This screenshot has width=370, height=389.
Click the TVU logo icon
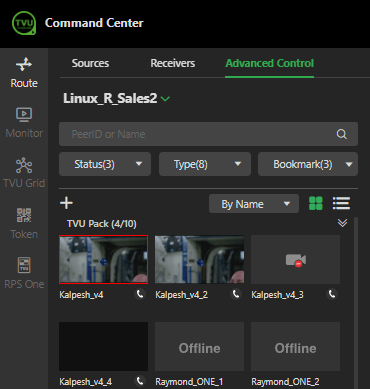click(24, 23)
